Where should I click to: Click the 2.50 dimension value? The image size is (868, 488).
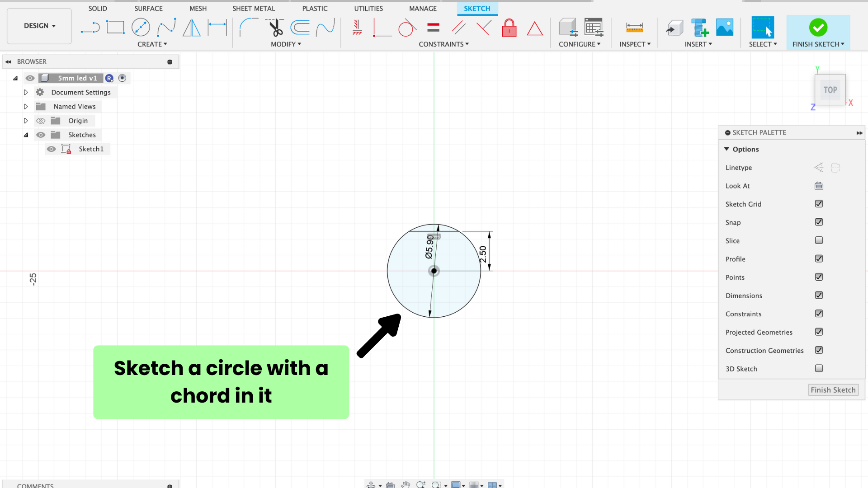click(483, 254)
